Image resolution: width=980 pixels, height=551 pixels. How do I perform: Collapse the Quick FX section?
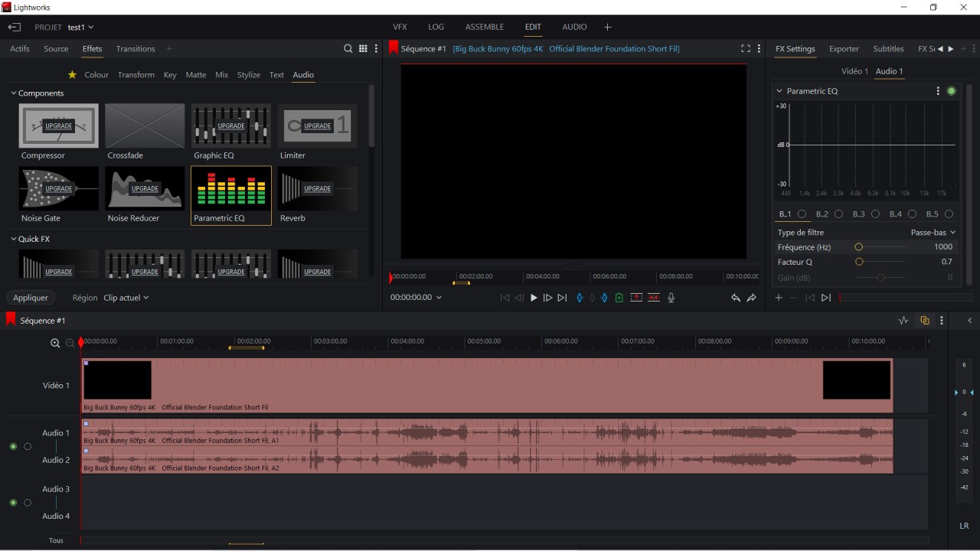tap(14, 239)
